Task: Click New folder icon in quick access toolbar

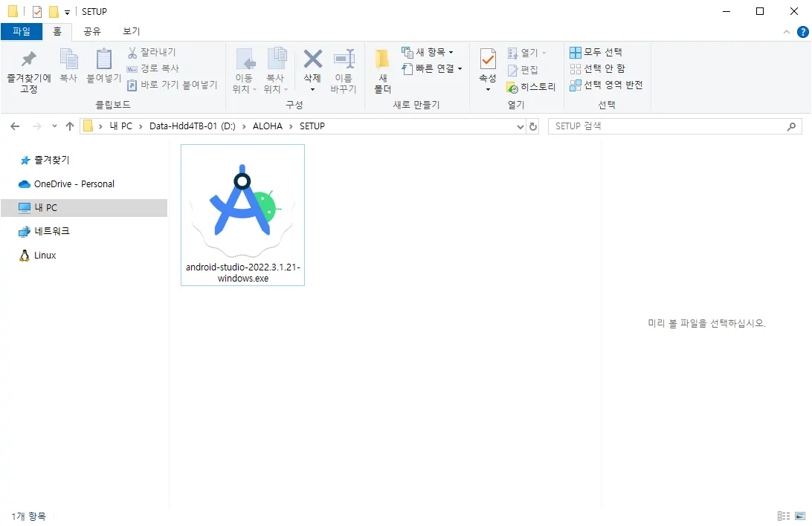Action: [54, 11]
